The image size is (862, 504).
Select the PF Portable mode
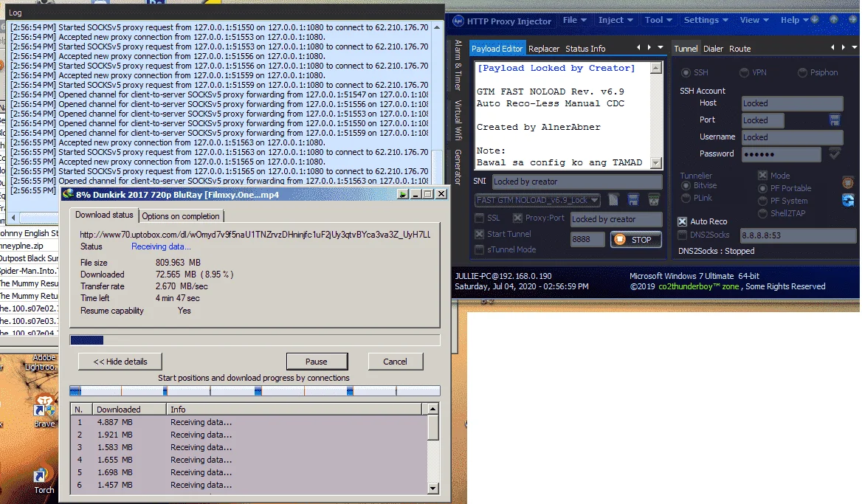pos(762,188)
